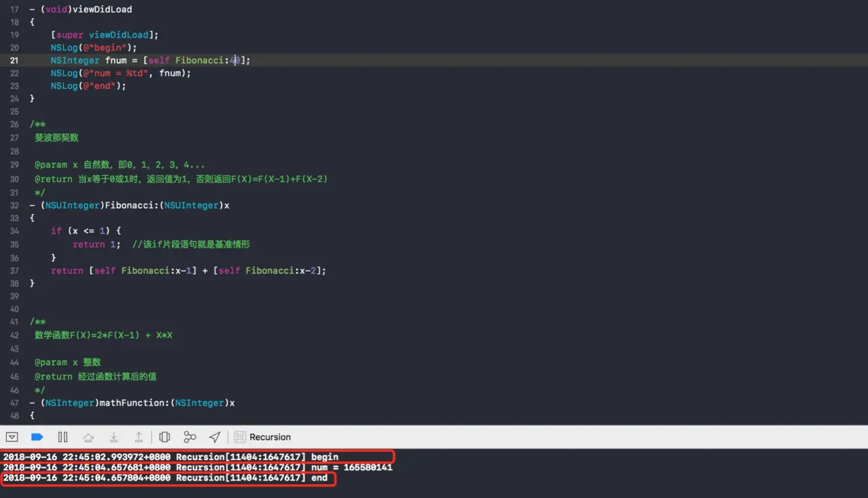This screenshot has height=498, width=868.
Task: Click console log line ending 'end'
Action: (165, 478)
